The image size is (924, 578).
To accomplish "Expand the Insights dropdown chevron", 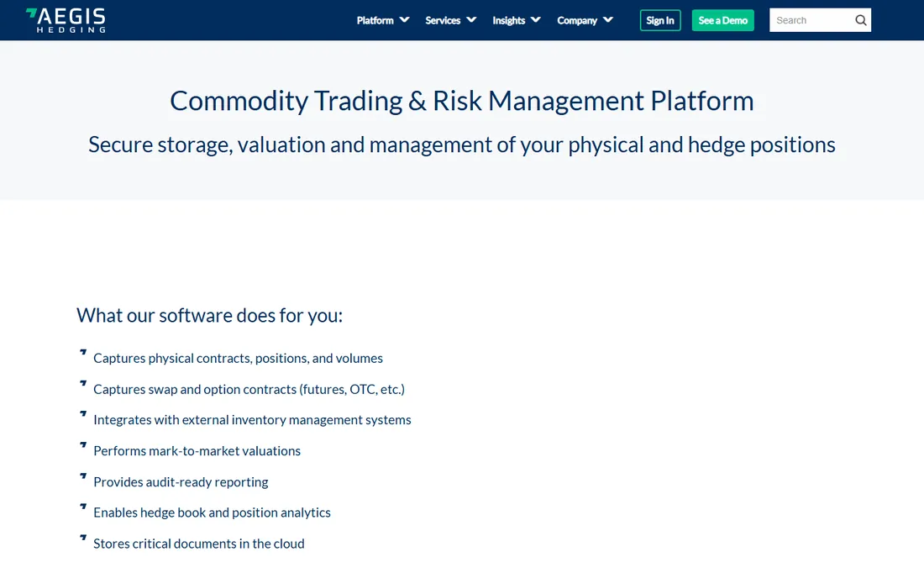I will pyautogui.click(x=536, y=20).
